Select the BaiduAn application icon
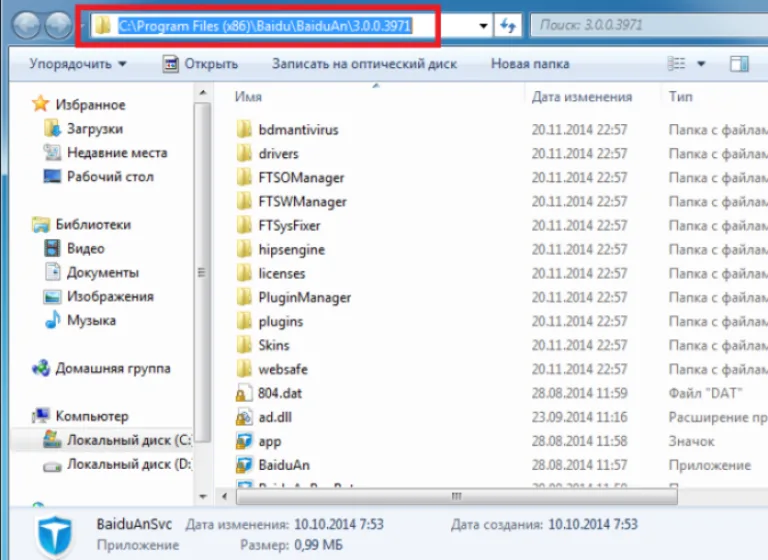Image resolution: width=768 pixels, height=560 pixels. [244, 465]
